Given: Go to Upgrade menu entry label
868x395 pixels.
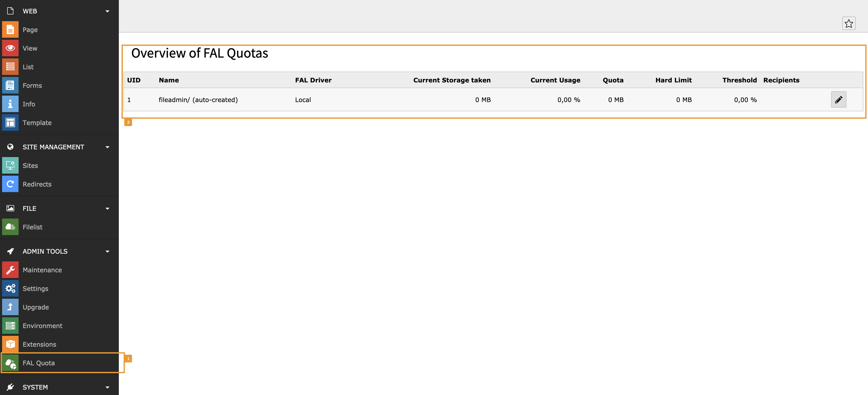Looking at the screenshot, I should click(36, 307).
